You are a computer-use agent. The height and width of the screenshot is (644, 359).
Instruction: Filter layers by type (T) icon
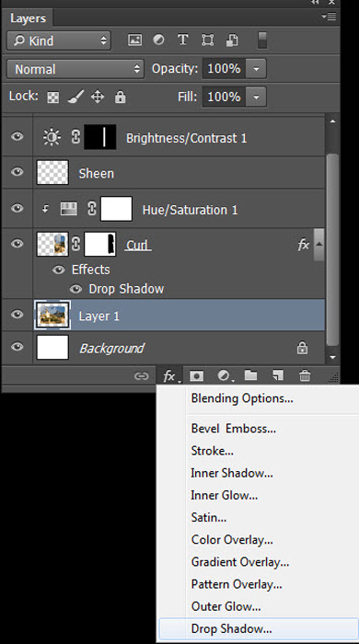coord(183,40)
